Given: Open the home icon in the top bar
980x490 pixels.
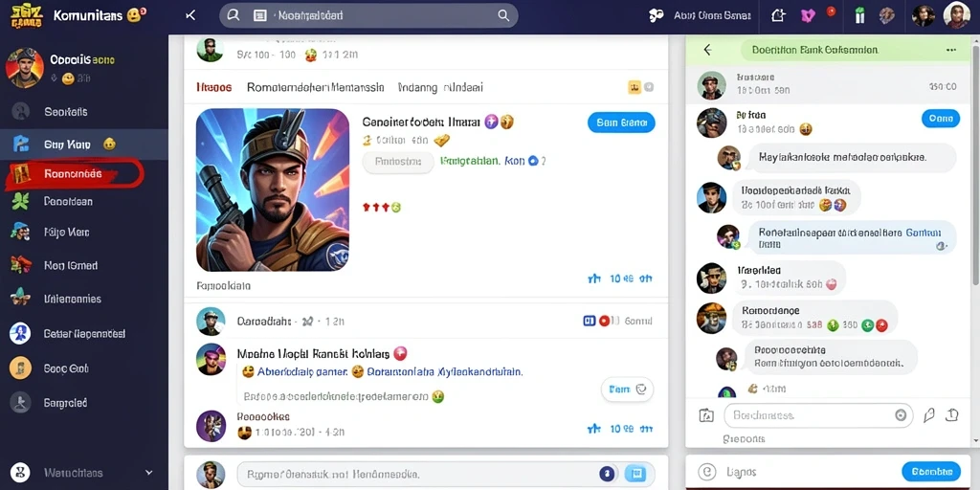Looking at the screenshot, I should (778, 15).
